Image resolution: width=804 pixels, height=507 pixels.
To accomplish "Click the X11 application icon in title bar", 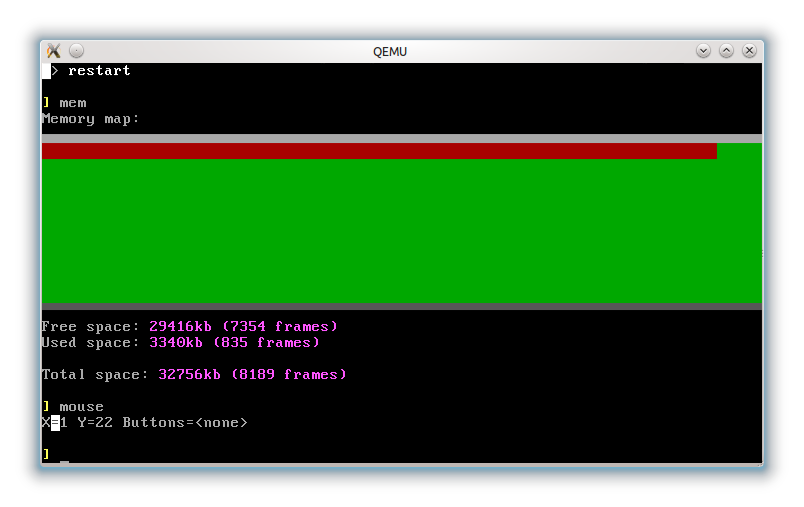I will pyautogui.click(x=54, y=51).
